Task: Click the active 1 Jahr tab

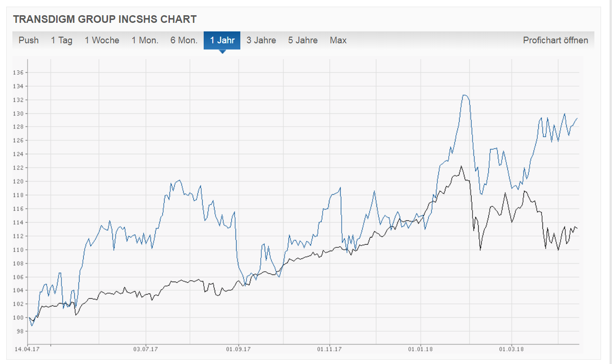Action: (222, 40)
